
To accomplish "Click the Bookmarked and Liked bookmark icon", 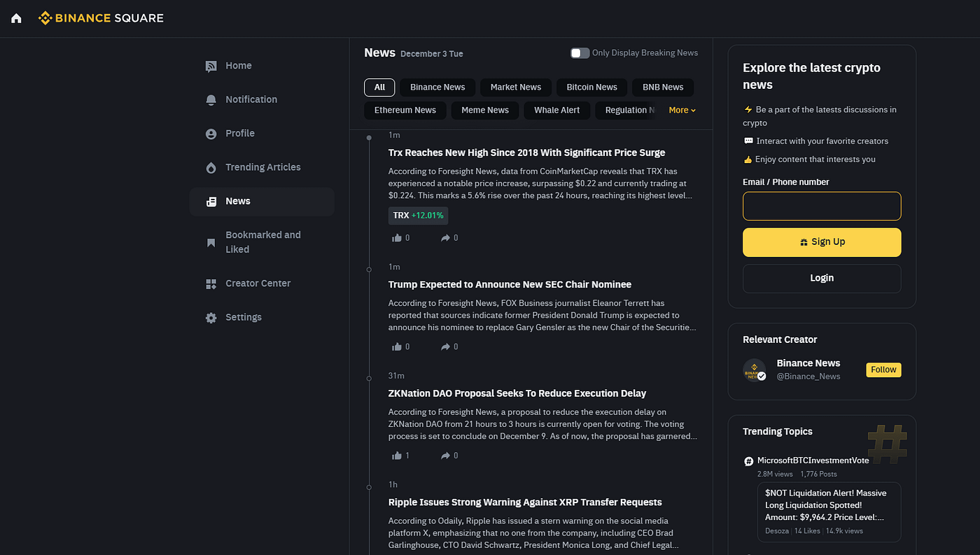I will (211, 242).
